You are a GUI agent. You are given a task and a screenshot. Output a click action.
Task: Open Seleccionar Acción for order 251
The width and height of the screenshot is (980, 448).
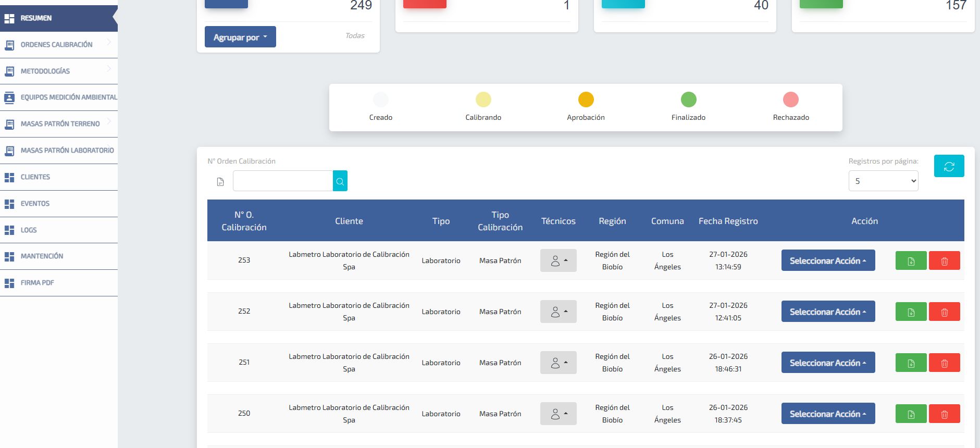[x=828, y=363]
